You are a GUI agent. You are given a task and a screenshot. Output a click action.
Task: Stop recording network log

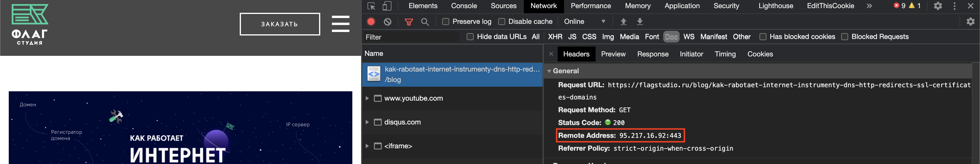click(371, 22)
